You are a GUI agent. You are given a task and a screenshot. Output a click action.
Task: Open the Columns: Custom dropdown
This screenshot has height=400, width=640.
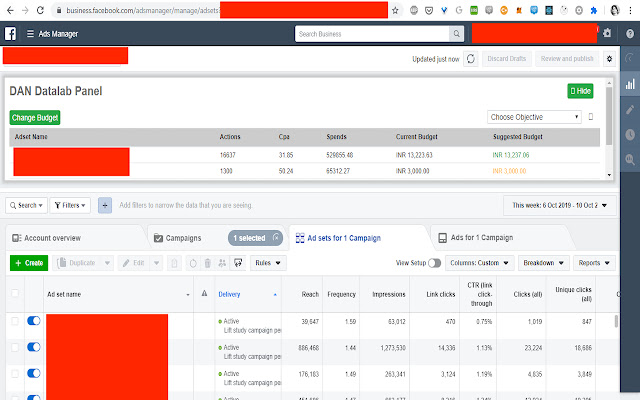479,263
